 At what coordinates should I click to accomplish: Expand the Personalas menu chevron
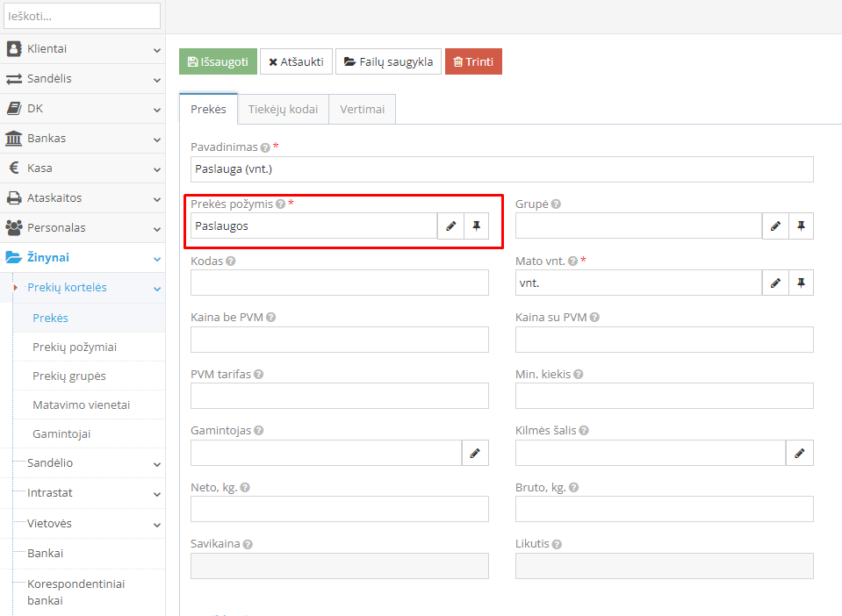point(157,229)
